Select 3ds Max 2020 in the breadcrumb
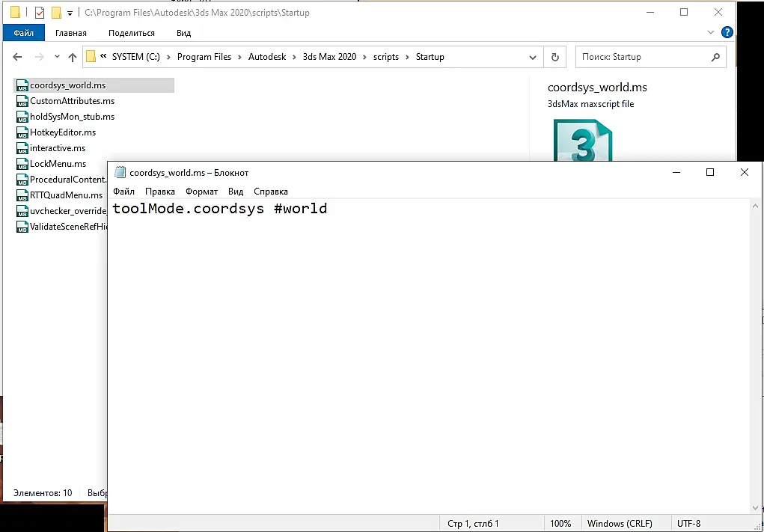Image resolution: width=764 pixels, height=532 pixels. [x=329, y=57]
